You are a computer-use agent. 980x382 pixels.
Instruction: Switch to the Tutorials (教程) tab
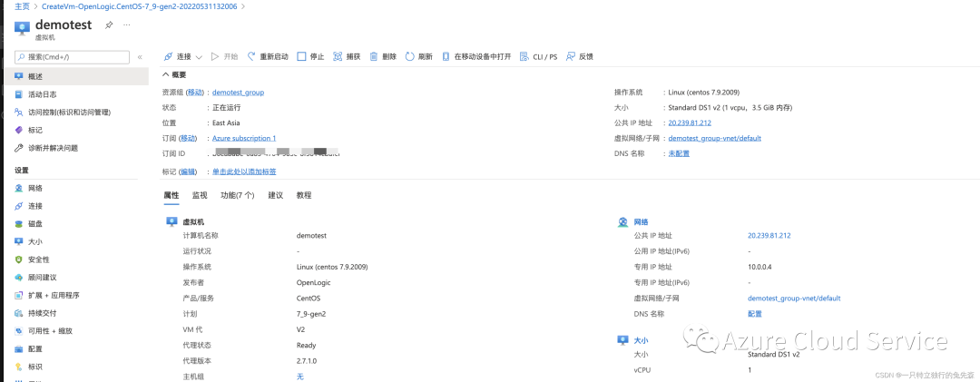coord(304,195)
